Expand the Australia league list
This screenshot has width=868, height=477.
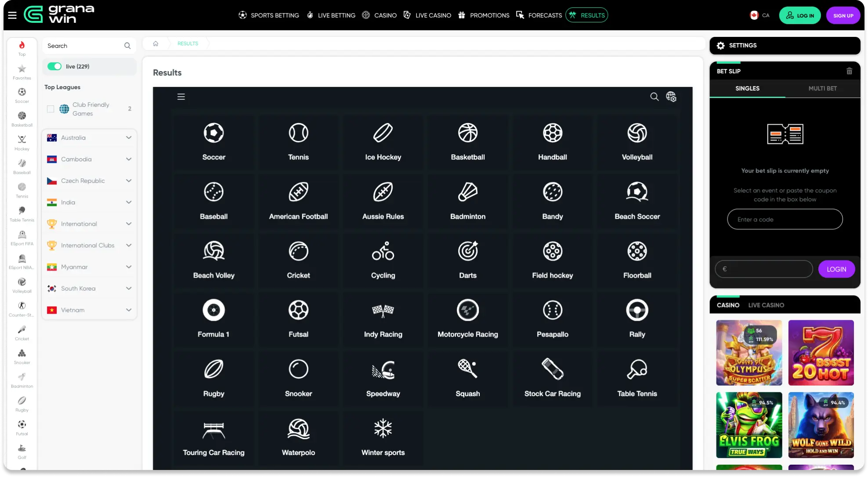coord(129,137)
